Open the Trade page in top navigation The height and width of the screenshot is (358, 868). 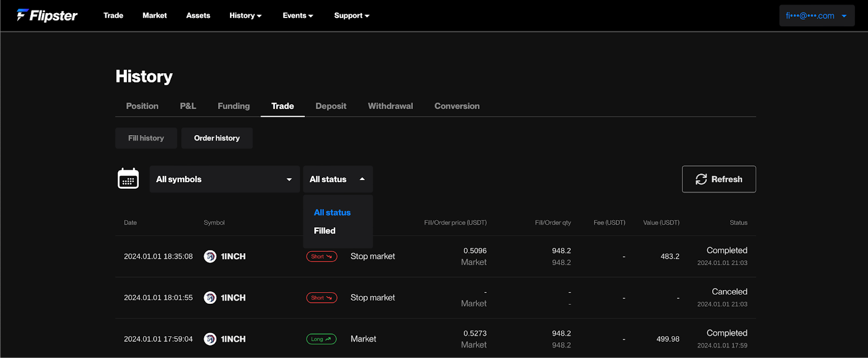[113, 15]
